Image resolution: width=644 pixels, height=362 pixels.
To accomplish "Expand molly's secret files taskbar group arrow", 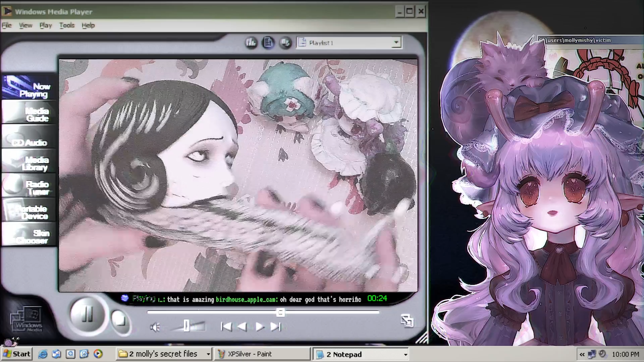I will point(208,354).
